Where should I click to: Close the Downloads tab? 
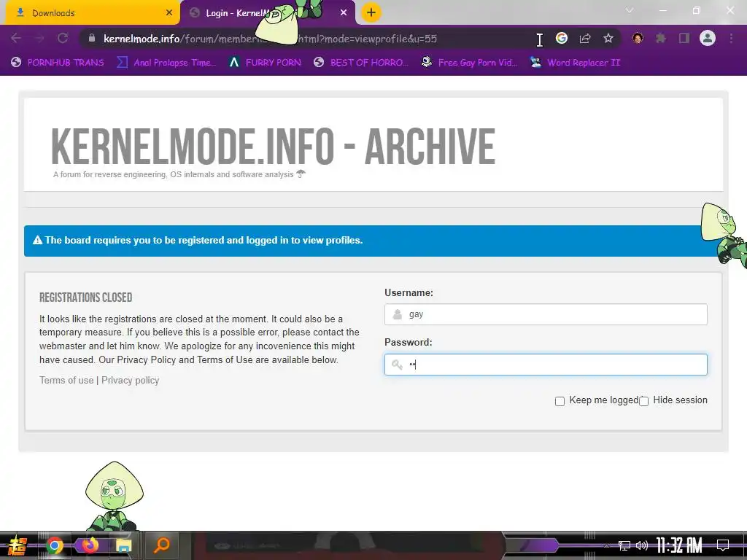[x=169, y=13]
